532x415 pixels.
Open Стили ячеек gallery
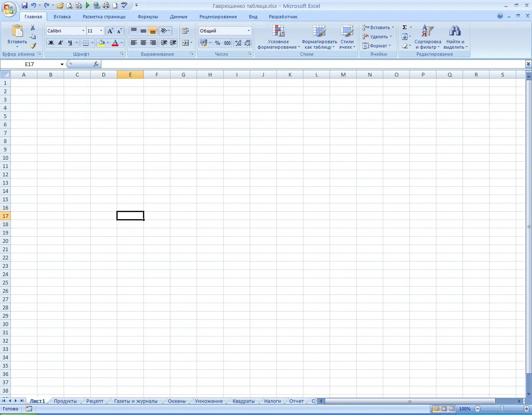[347, 37]
